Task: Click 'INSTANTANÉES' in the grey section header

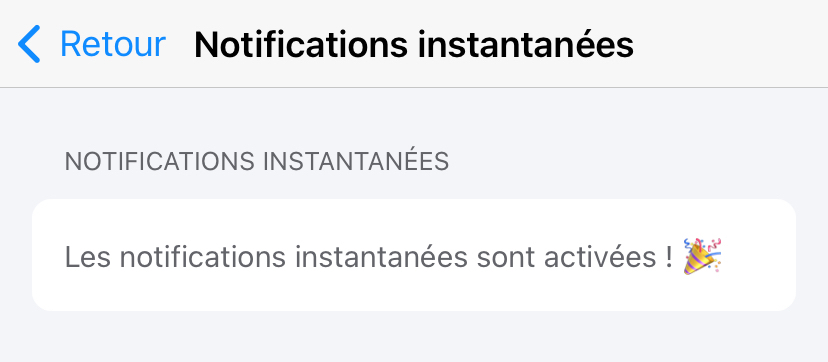Action: pyautogui.click(x=356, y=161)
